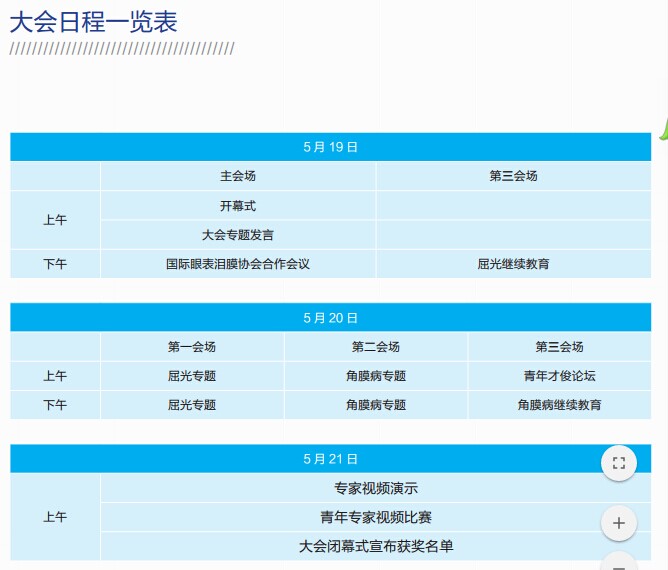Click the 大会闭幕式宣布获奖名单 row
Image resolution: width=668 pixels, height=570 pixels.
[376, 547]
